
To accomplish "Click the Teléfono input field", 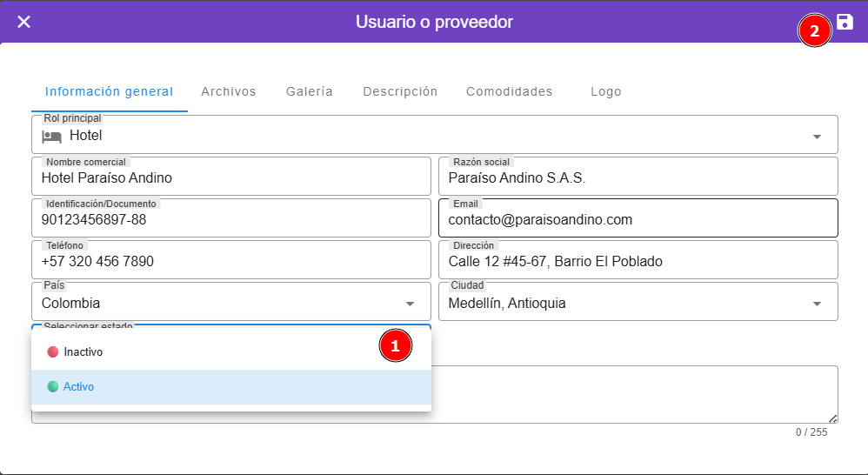I will [231, 262].
